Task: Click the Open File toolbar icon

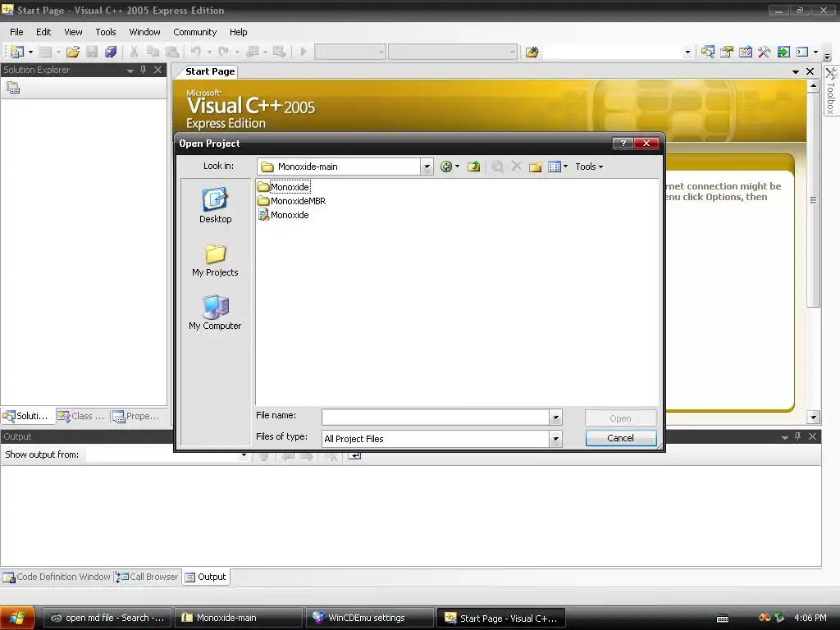Action: point(73,52)
